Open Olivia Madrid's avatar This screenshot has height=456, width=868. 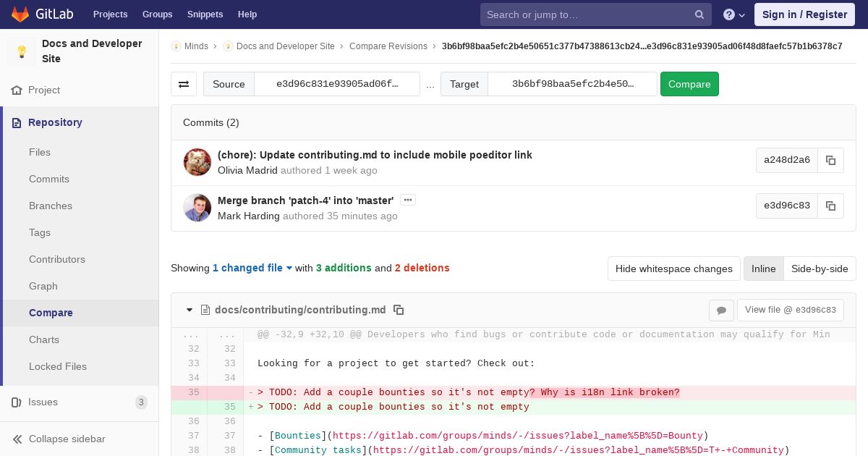point(197,162)
